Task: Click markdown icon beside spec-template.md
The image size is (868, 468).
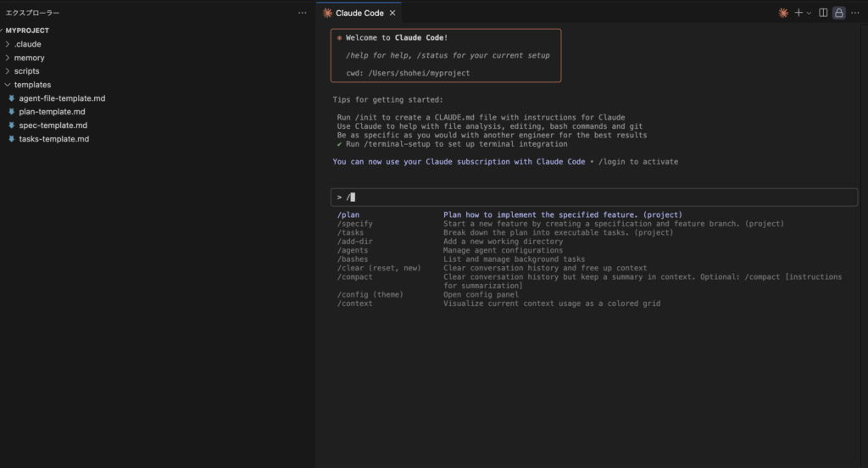Action: click(x=12, y=125)
